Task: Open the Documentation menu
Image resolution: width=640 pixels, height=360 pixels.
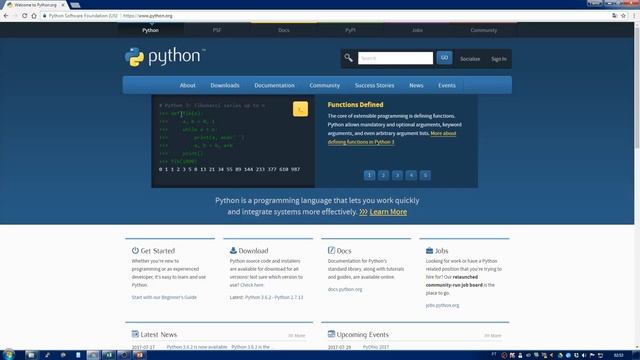Action: coord(274,85)
